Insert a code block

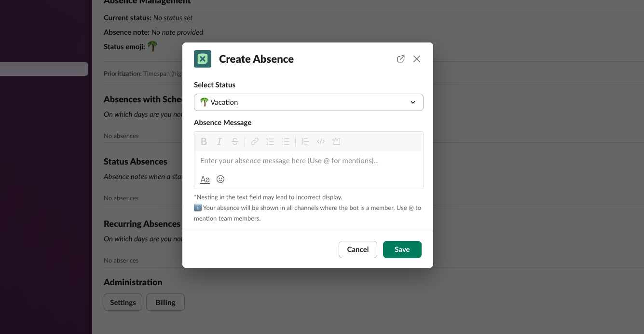click(x=336, y=141)
